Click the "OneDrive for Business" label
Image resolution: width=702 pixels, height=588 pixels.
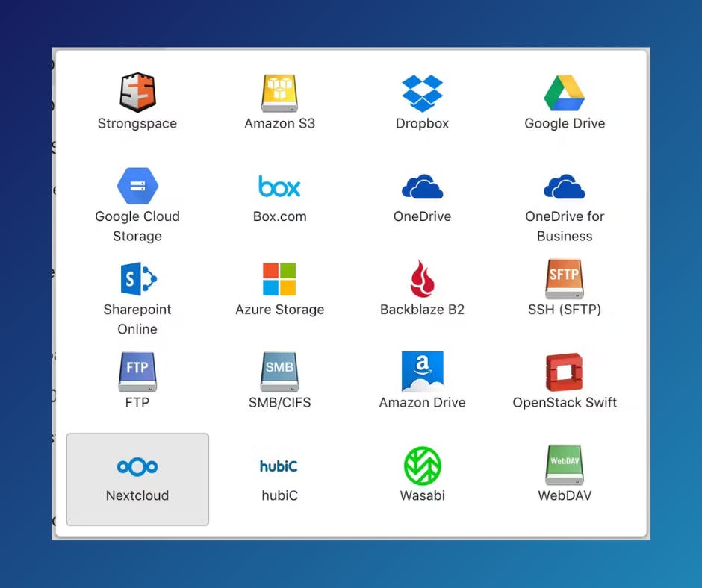pyautogui.click(x=565, y=226)
